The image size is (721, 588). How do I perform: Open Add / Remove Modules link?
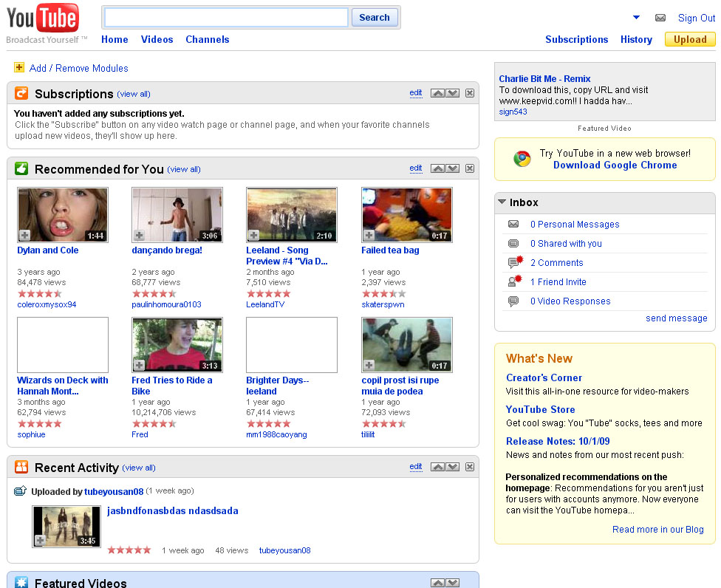click(x=78, y=68)
